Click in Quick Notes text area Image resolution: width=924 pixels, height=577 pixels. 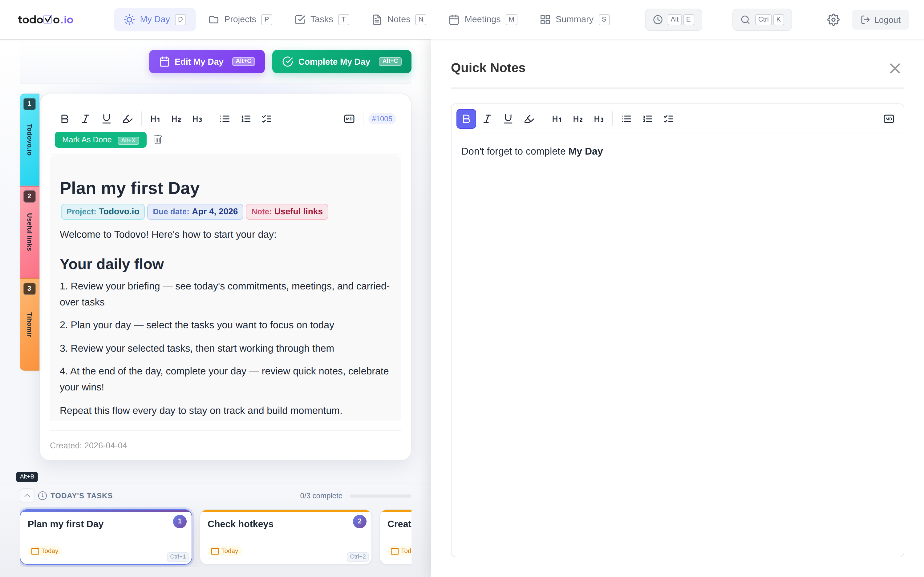678,345
